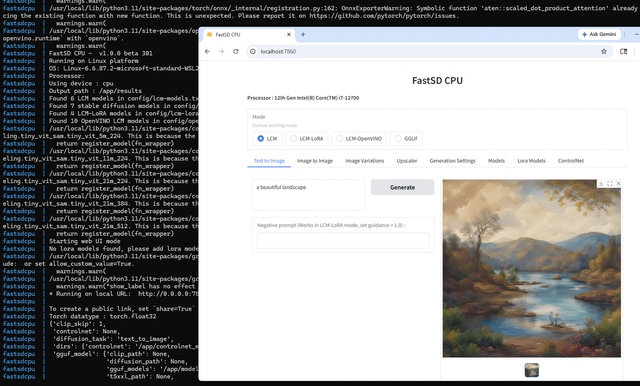Image resolution: width=640 pixels, height=386 pixels.
Task: Open the Lora Models tab
Action: tap(531, 161)
